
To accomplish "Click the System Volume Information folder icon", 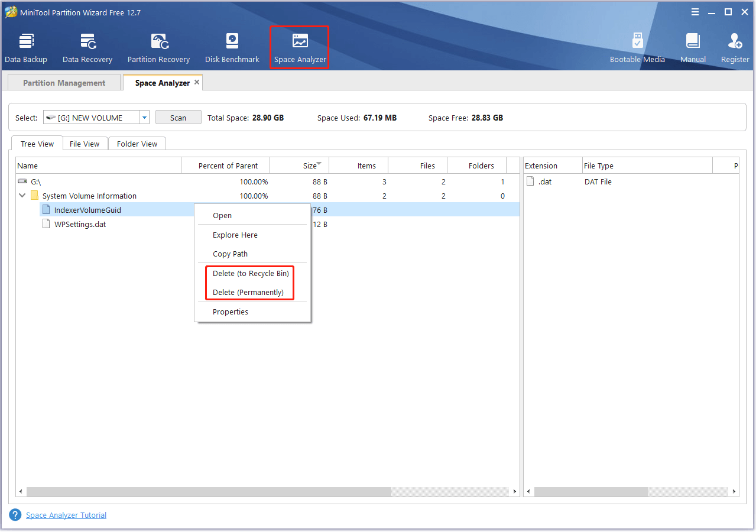I will tap(34, 196).
